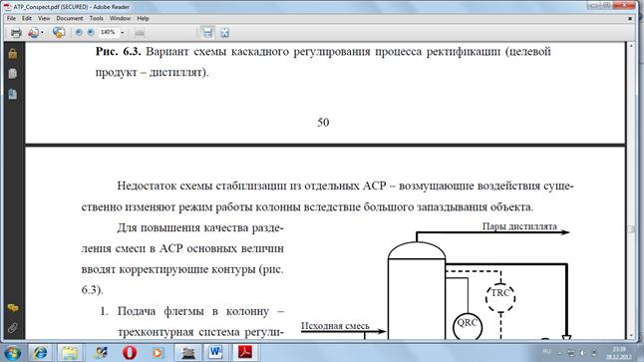Click the Adobe Reader taskbar icon
This screenshot has width=644, height=362.
tap(245, 353)
